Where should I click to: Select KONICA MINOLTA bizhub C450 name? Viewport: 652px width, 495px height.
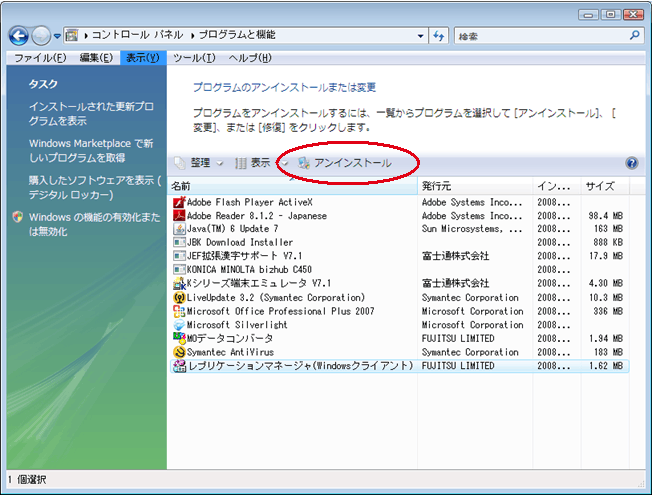coord(249,270)
